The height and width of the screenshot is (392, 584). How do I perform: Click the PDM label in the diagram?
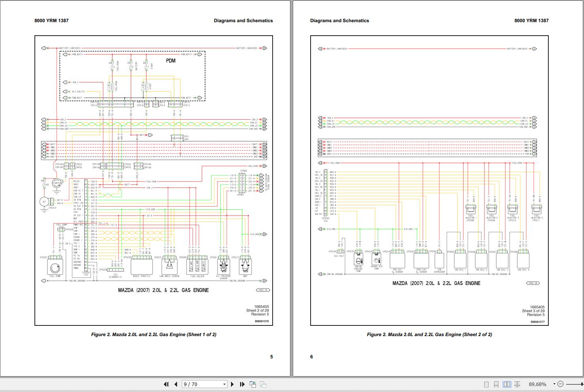click(170, 61)
